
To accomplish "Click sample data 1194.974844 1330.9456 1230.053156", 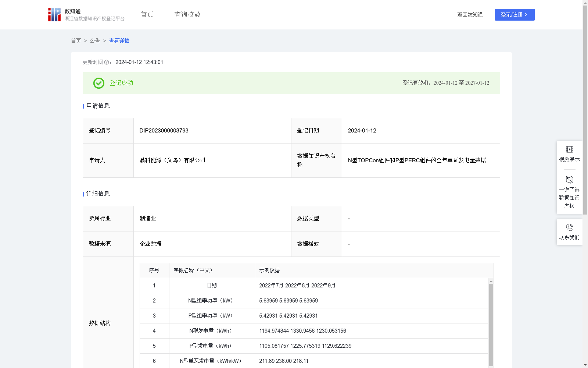I will click(302, 331).
